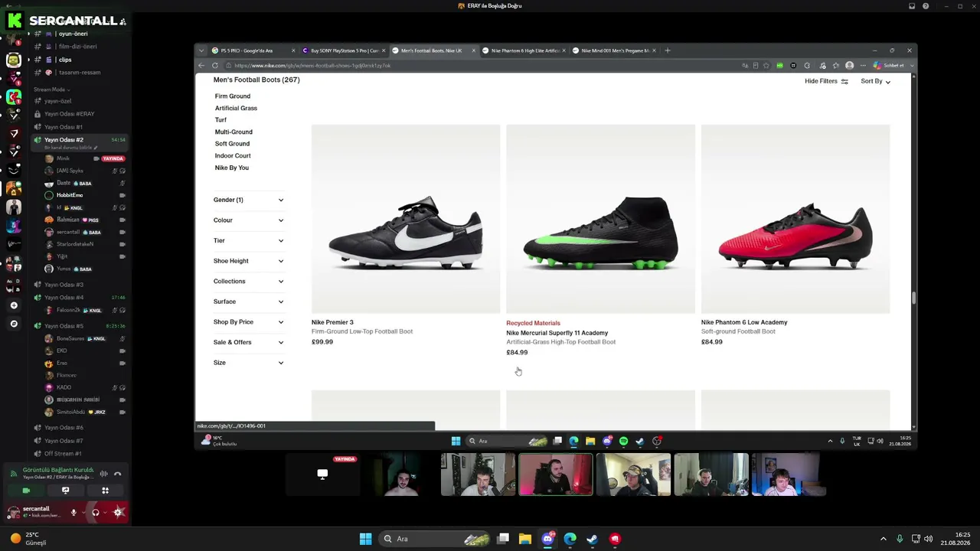Join voice channel Off Stream #1
Viewport: 980px width, 551px height.
[x=63, y=454]
